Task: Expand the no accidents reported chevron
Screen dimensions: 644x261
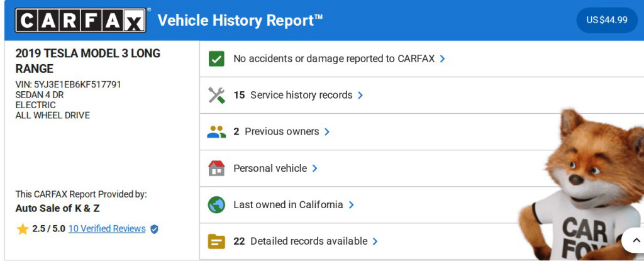Action: click(443, 58)
